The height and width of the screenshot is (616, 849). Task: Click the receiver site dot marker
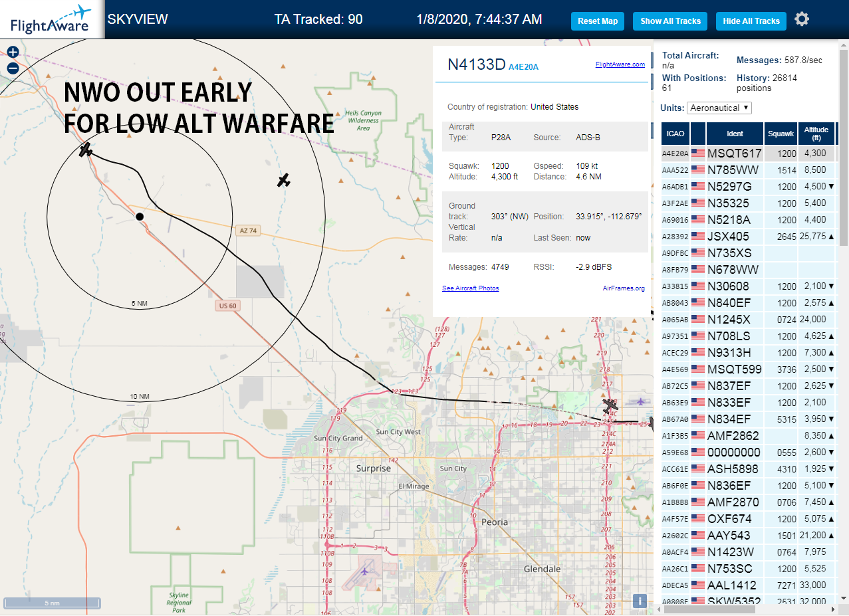pos(140,217)
